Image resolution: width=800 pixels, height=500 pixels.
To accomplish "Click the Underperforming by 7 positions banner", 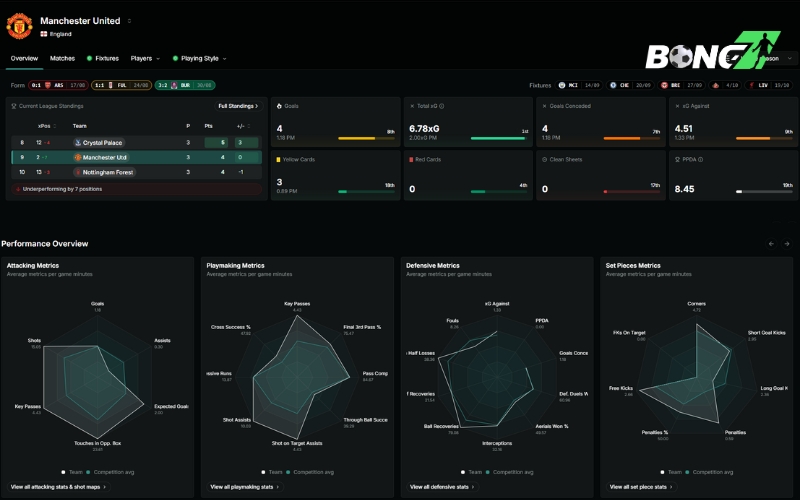I will pos(136,189).
